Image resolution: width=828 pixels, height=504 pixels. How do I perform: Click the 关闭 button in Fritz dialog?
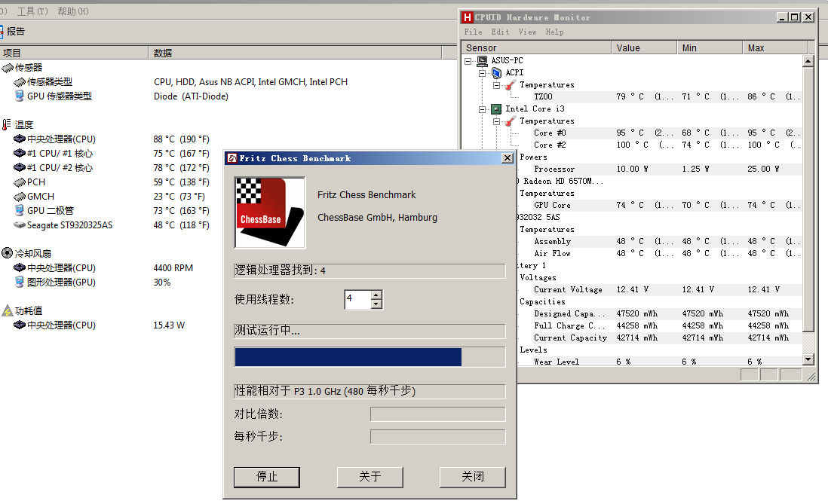[473, 477]
